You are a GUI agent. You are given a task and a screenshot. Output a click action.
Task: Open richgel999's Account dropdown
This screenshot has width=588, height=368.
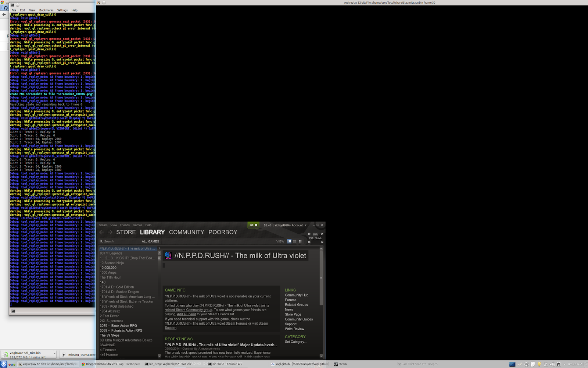tap(291, 225)
